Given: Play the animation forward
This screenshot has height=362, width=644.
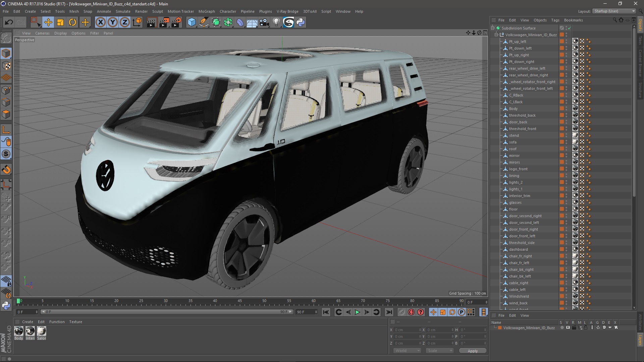Looking at the screenshot, I should 358,312.
